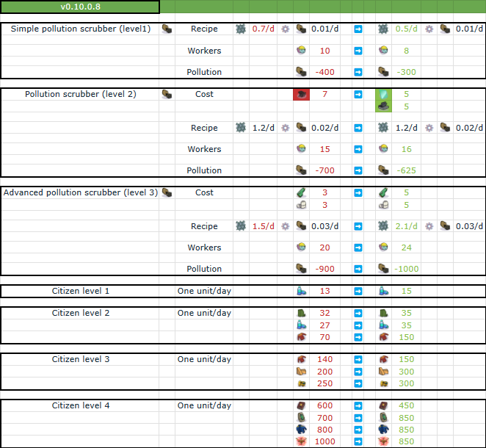
Task: Click the spiky gear icon before green 2.1/d
Action: tap(383, 226)
